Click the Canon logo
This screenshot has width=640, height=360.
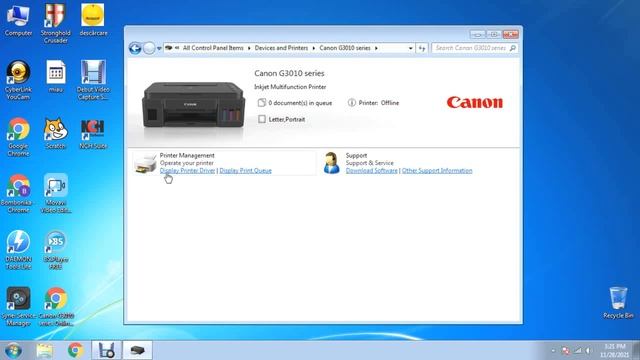tap(475, 102)
